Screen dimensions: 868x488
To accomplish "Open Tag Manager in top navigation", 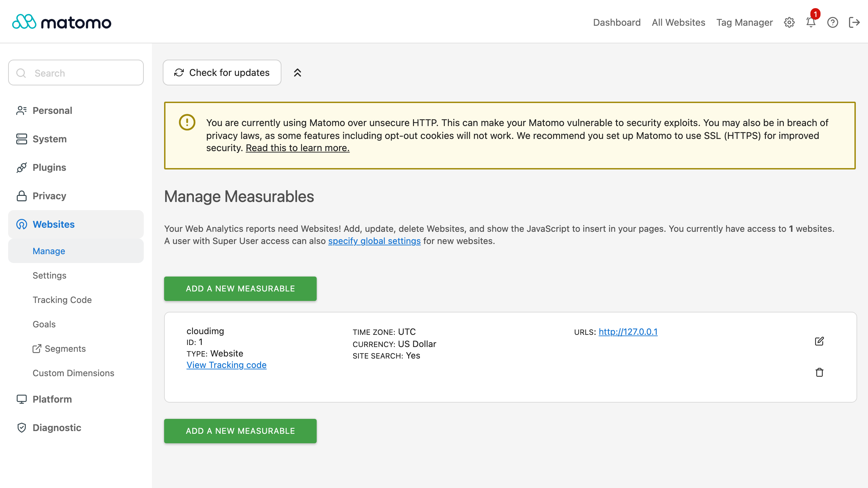I will click(x=745, y=22).
